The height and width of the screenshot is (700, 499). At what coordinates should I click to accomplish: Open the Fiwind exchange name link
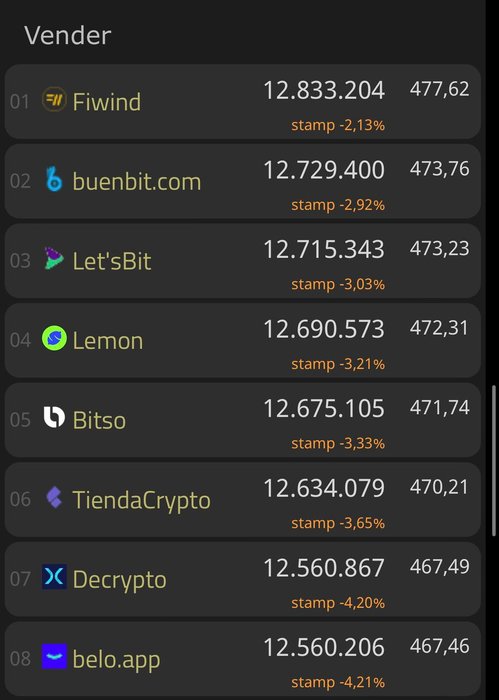[x=107, y=102]
